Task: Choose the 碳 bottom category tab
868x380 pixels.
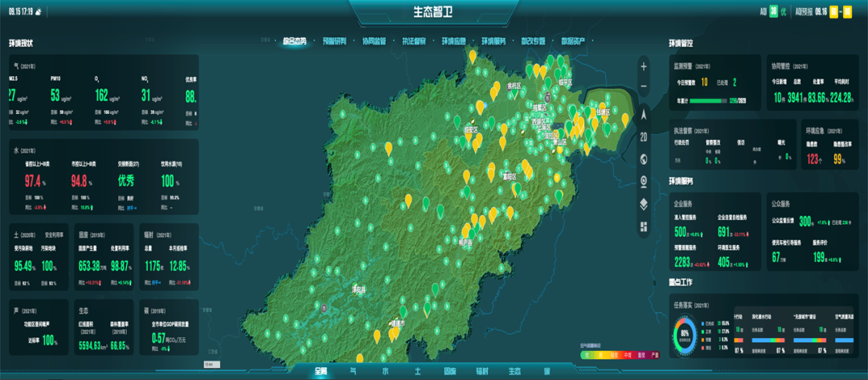Action: pos(547,371)
